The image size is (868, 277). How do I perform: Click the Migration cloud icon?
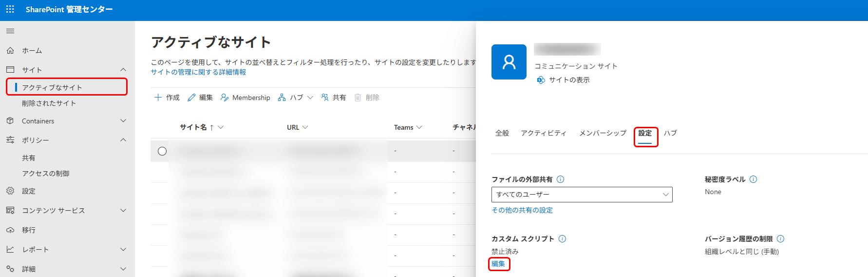click(10, 230)
